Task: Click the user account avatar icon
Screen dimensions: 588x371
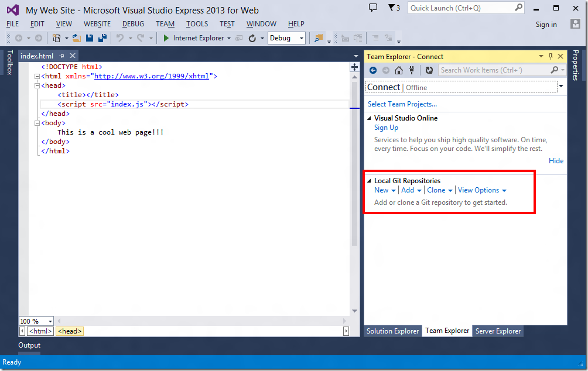Action: tap(575, 24)
